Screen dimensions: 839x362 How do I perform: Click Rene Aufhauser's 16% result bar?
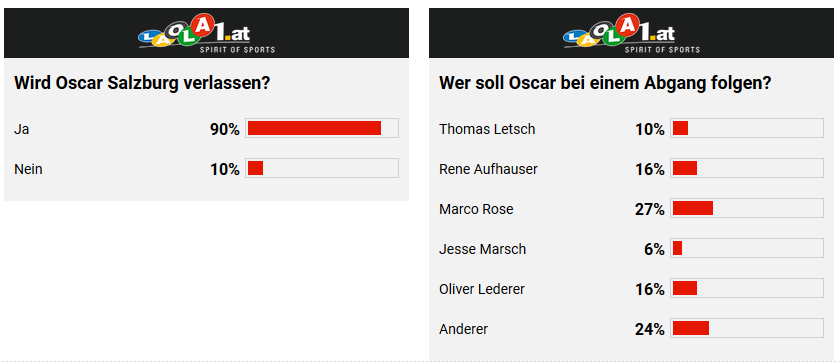746,168
